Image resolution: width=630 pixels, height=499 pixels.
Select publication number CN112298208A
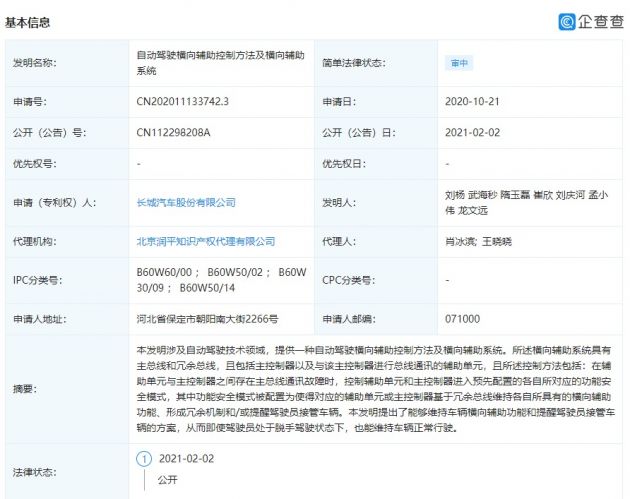point(173,133)
